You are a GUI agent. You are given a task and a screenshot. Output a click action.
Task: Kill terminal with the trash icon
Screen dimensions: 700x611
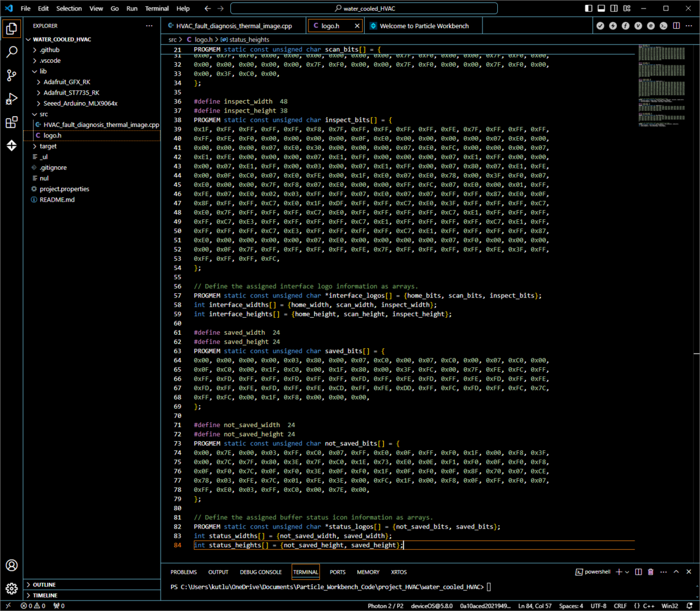pos(651,572)
